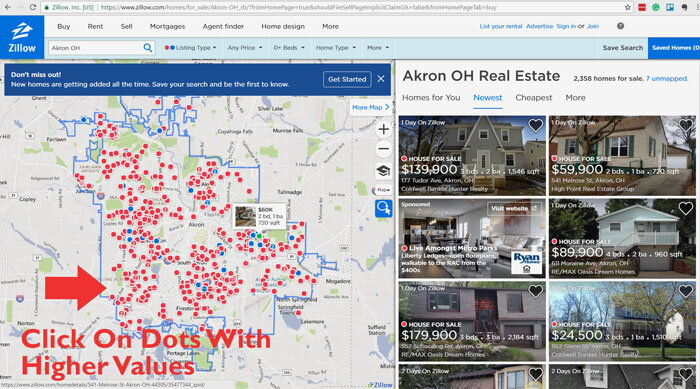Screen dimensions: 700x389
Task: Click the magnifier search icon in search box
Action: pos(147,47)
